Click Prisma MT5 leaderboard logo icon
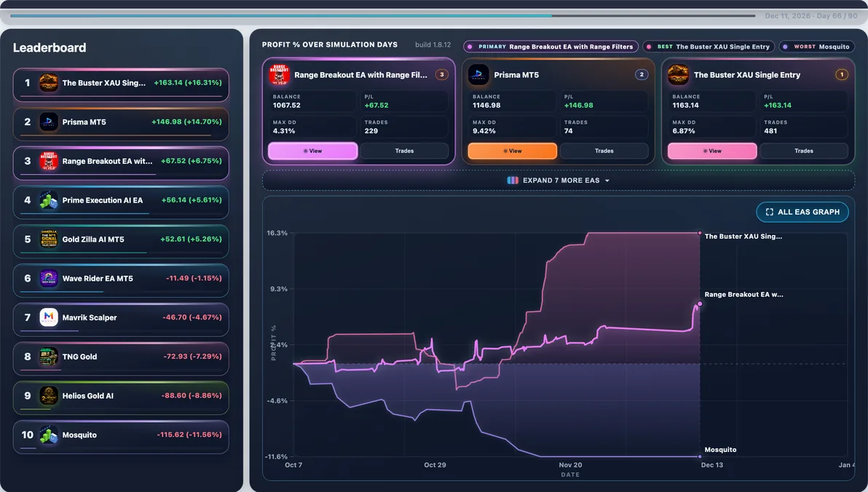 click(48, 122)
